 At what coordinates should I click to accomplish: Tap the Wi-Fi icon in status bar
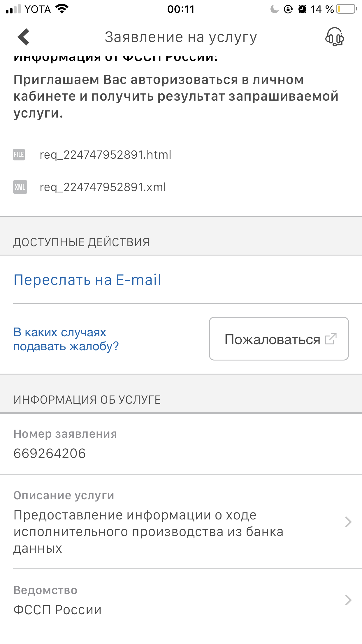click(x=62, y=9)
